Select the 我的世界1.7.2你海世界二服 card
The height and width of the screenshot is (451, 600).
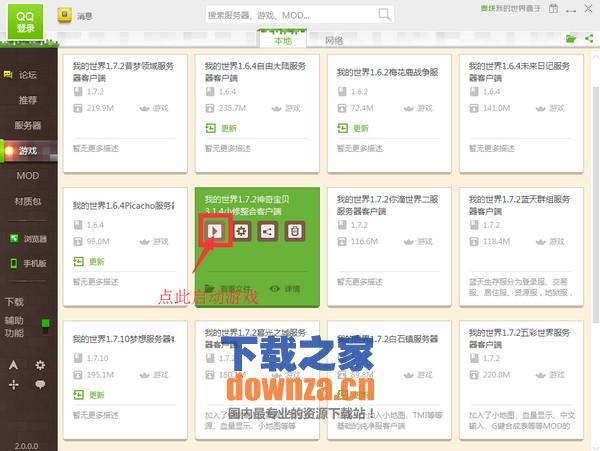pyautogui.click(x=389, y=247)
